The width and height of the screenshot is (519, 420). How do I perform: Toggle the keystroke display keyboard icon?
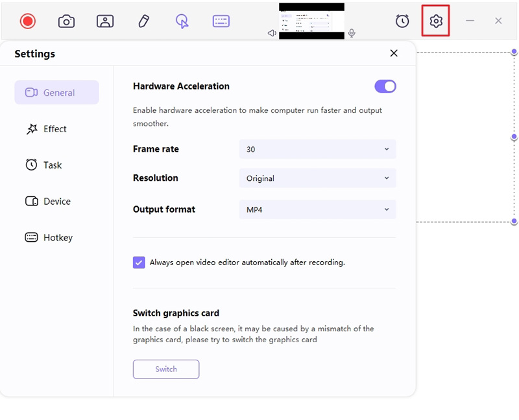221,21
